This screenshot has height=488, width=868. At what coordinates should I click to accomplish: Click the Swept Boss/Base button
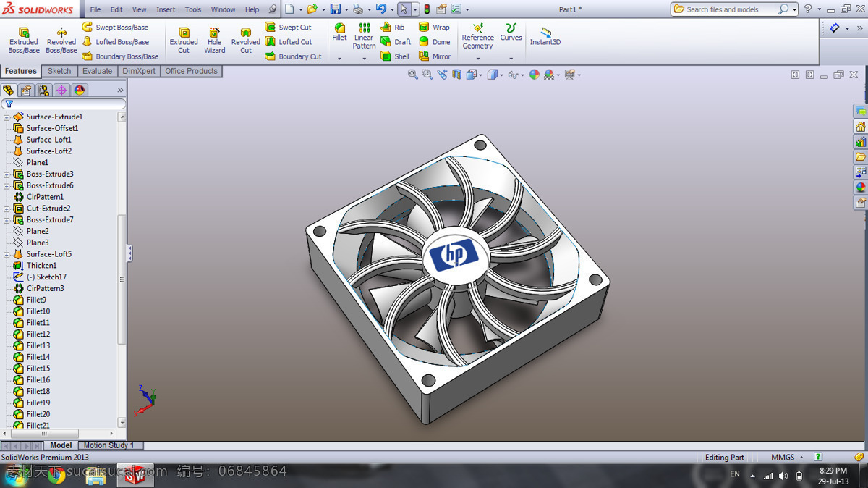click(x=115, y=28)
